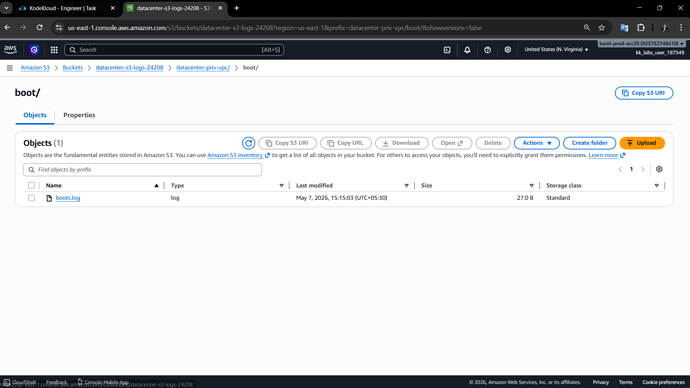Screen dimensions: 690x388
Task: Open the Privacy footer link
Action: coord(601,382)
